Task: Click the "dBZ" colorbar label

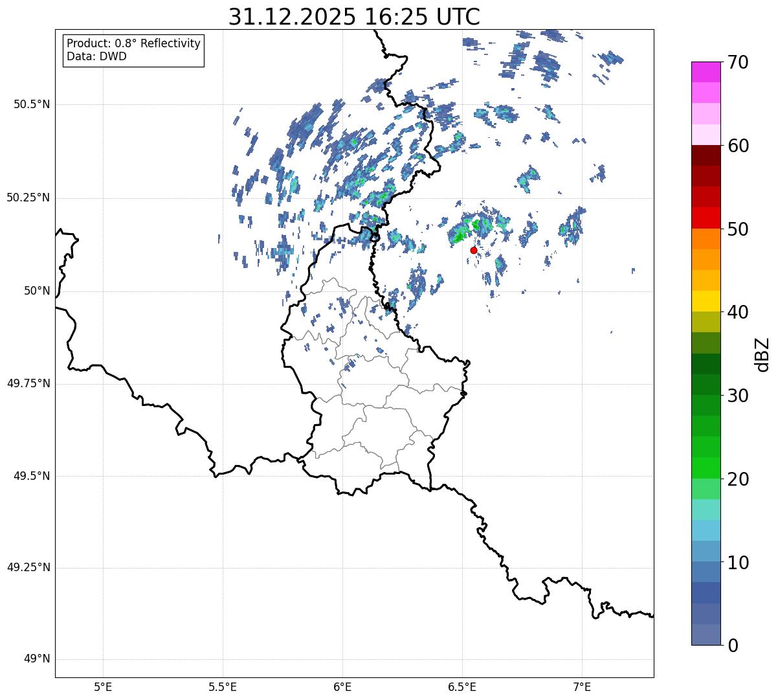Action: click(762, 354)
